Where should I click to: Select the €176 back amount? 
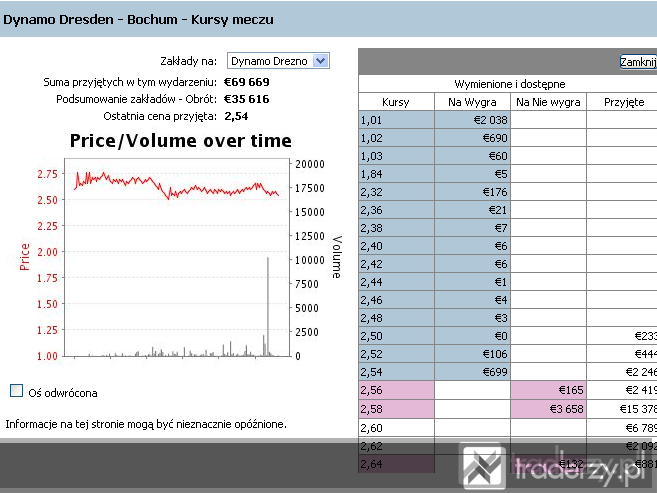click(472, 192)
